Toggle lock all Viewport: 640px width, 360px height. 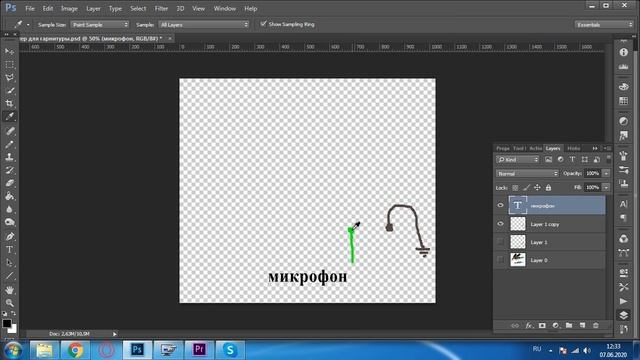[548, 188]
